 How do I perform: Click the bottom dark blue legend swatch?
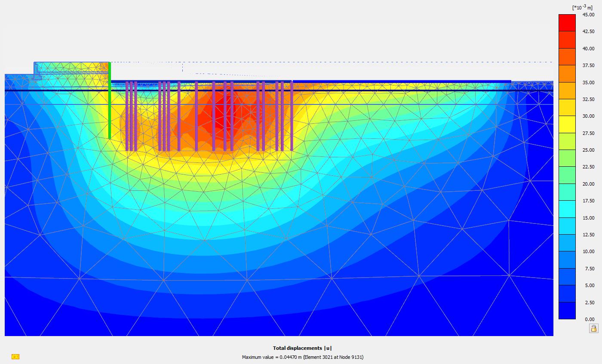pos(567,311)
